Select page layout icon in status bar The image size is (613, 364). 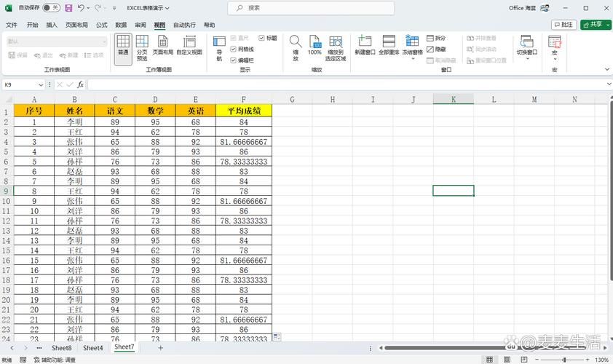pos(507,360)
